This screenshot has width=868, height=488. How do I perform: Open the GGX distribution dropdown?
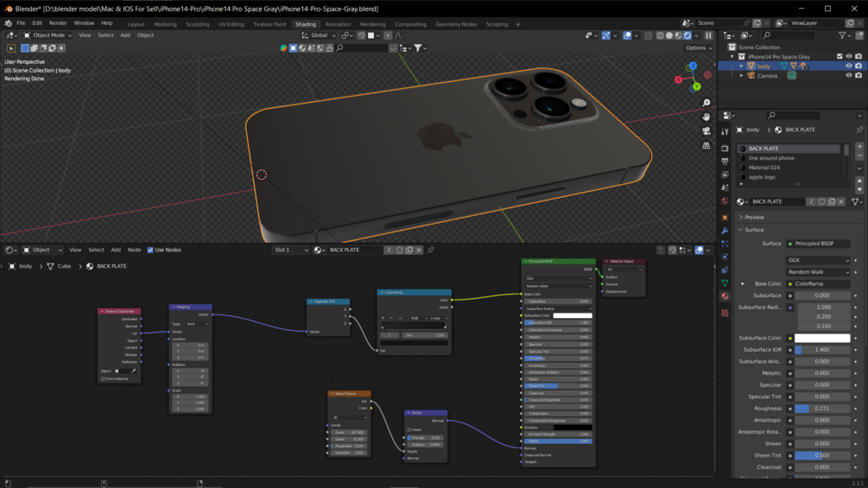(818, 260)
